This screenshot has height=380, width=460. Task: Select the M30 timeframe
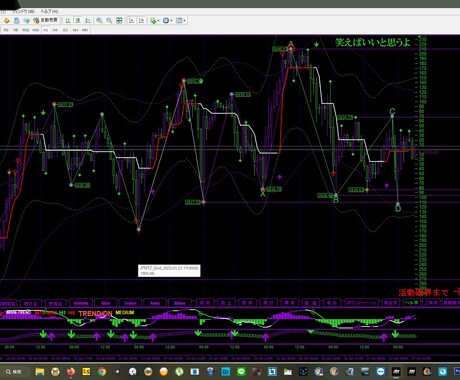(36, 30)
